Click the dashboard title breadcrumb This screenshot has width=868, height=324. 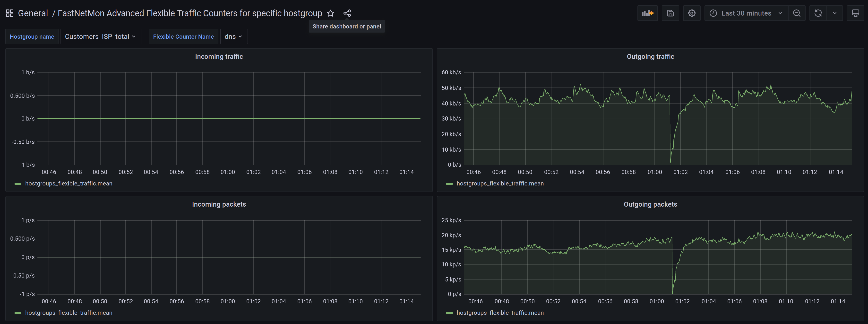pos(190,13)
